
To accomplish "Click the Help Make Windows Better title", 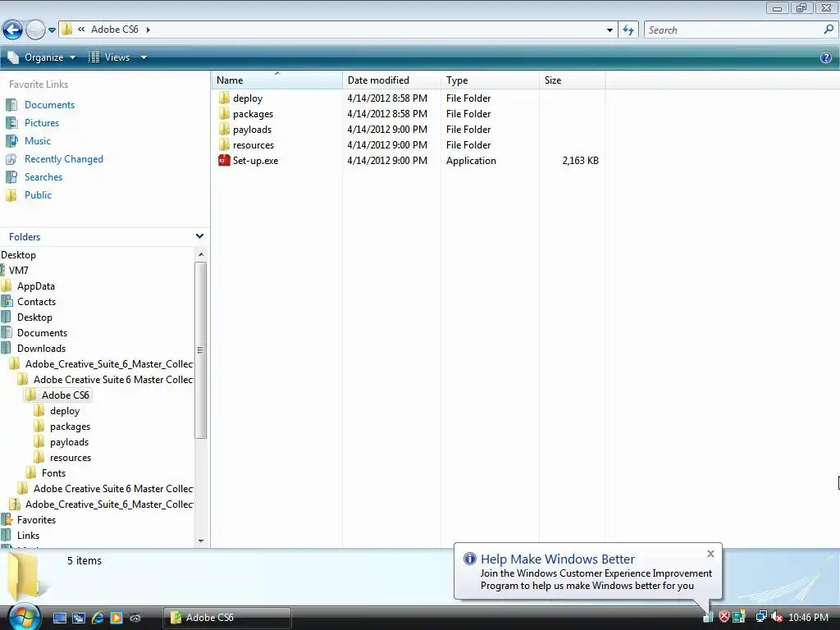I will pyautogui.click(x=557, y=559).
